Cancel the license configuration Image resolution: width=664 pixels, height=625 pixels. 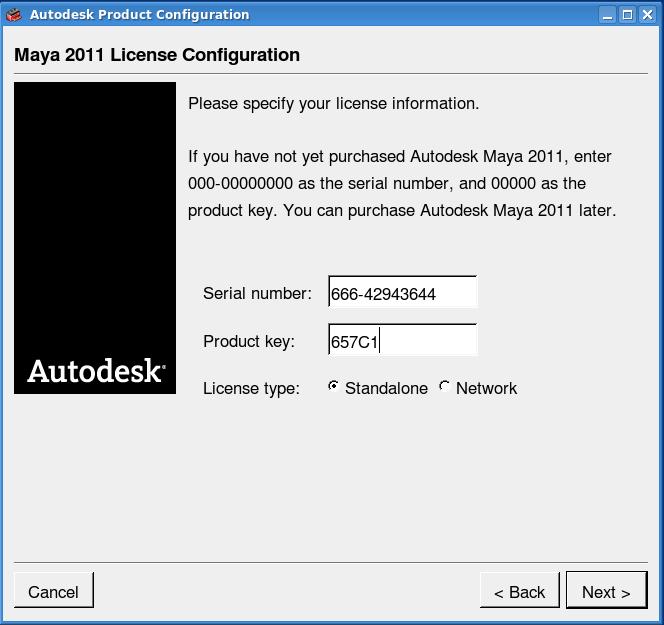pos(54,590)
